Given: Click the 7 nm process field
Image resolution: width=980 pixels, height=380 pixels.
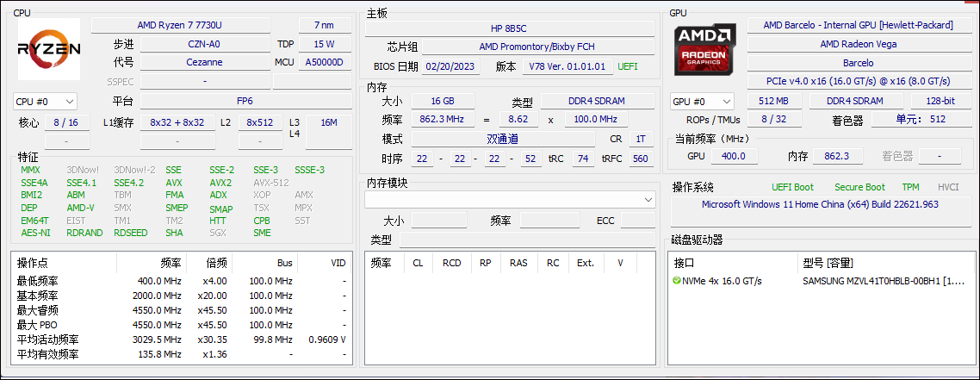Looking at the screenshot, I should [325, 25].
